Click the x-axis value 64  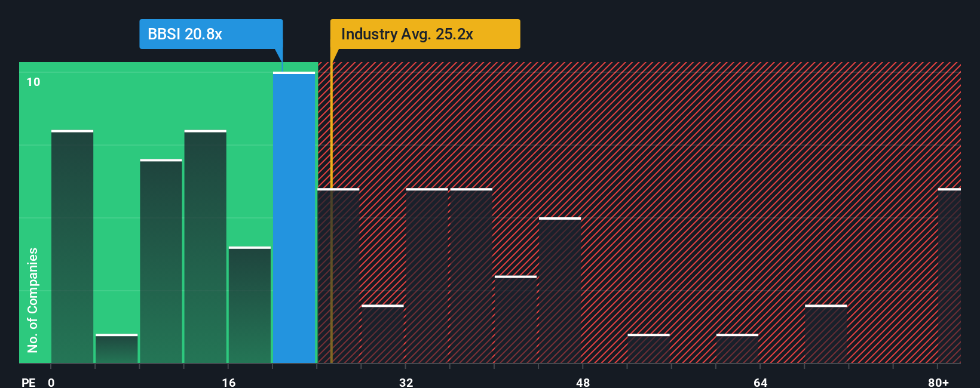coord(760,382)
